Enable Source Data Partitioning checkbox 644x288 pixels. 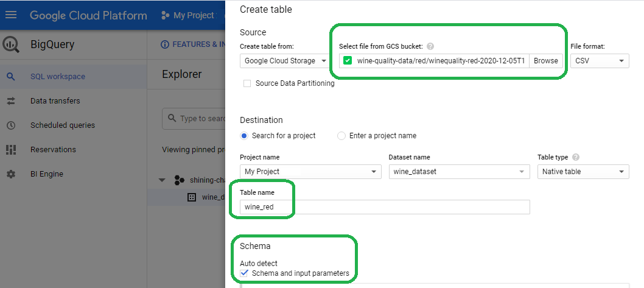[247, 83]
